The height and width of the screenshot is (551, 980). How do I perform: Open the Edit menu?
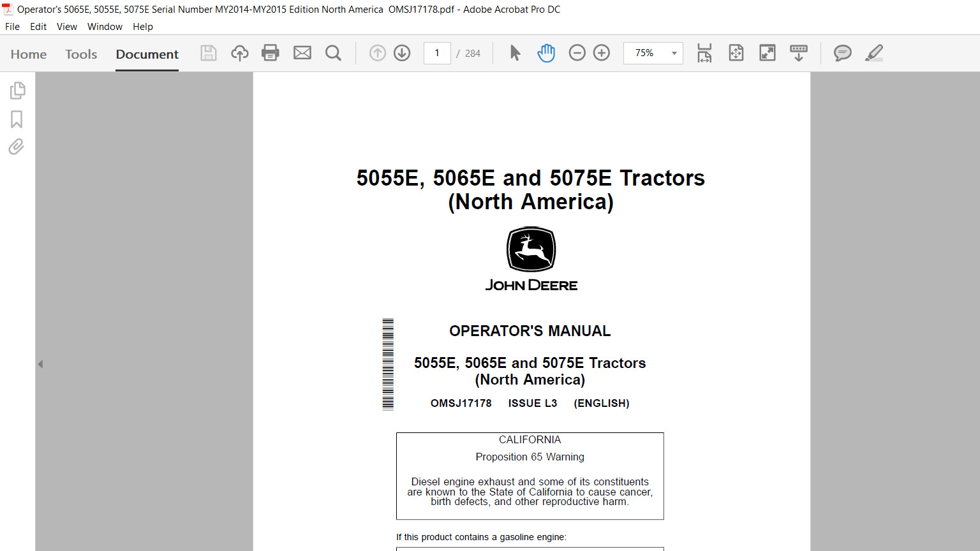[x=38, y=27]
